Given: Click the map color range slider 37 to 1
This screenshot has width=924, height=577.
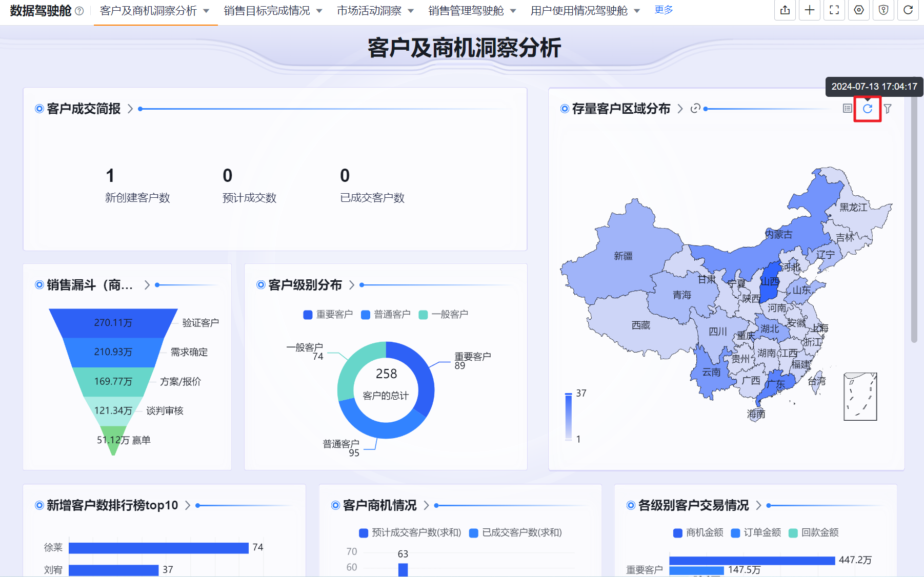Looking at the screenshot, I should point(568,417).
